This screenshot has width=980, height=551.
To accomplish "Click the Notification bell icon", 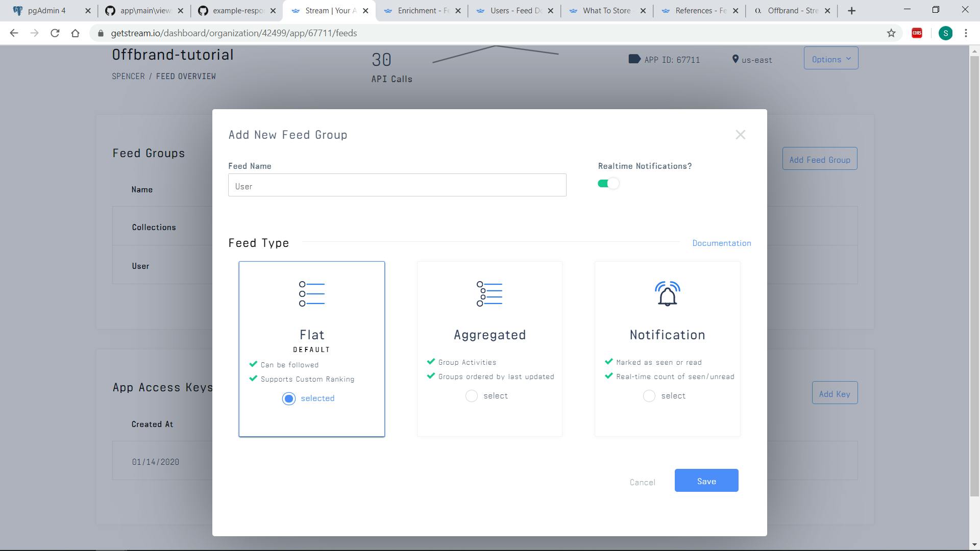I will tap(667, 293).
